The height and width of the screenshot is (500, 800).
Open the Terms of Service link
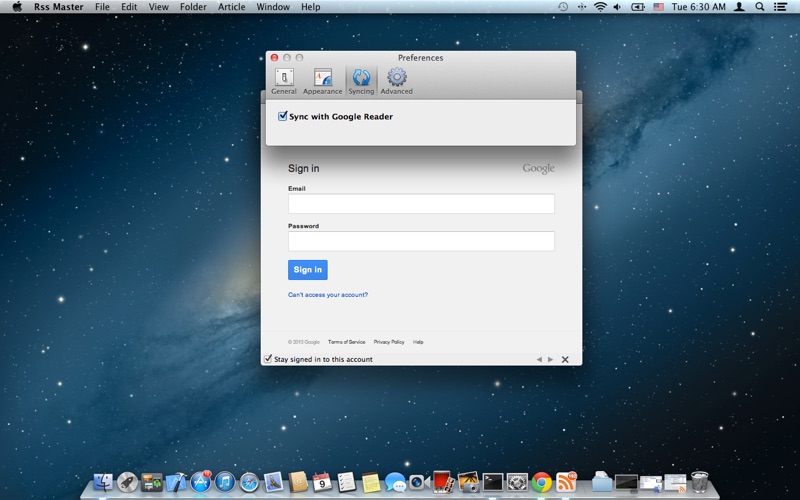(346, 342)
